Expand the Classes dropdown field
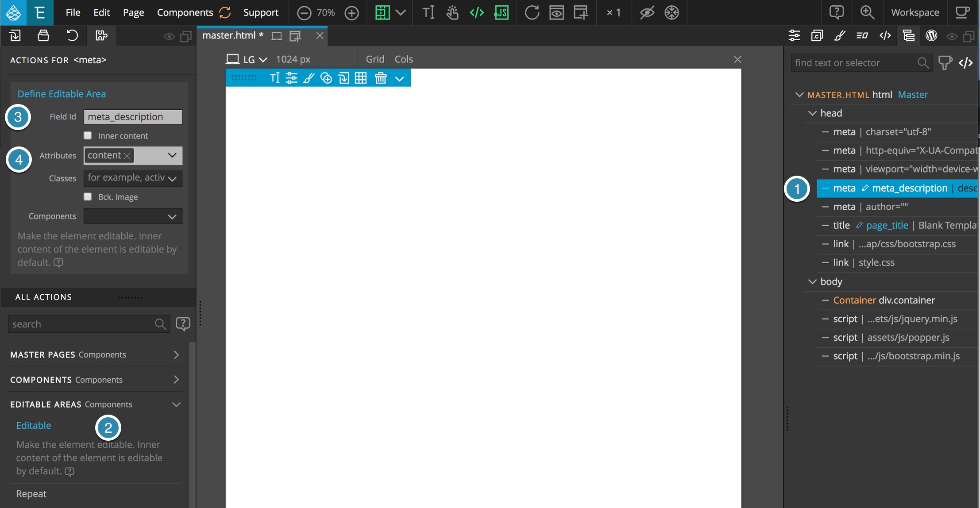The height and width of the screenshot is (508, 980). coord(171,178)
